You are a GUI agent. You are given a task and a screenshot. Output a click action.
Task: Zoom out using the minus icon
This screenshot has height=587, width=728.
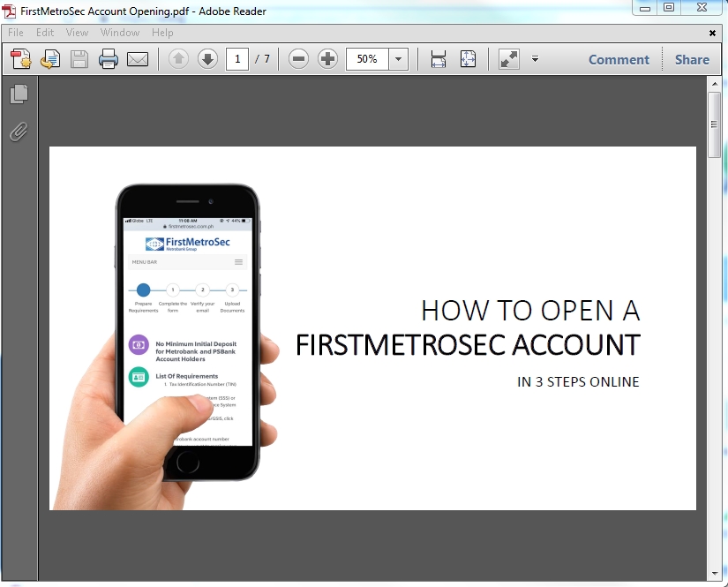point(298,58)
